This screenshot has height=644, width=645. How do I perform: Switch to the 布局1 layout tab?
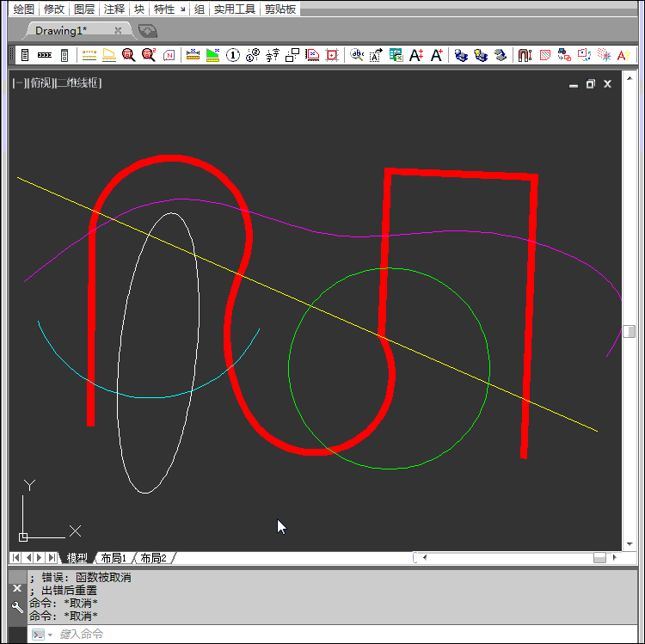tap(114, 558)
